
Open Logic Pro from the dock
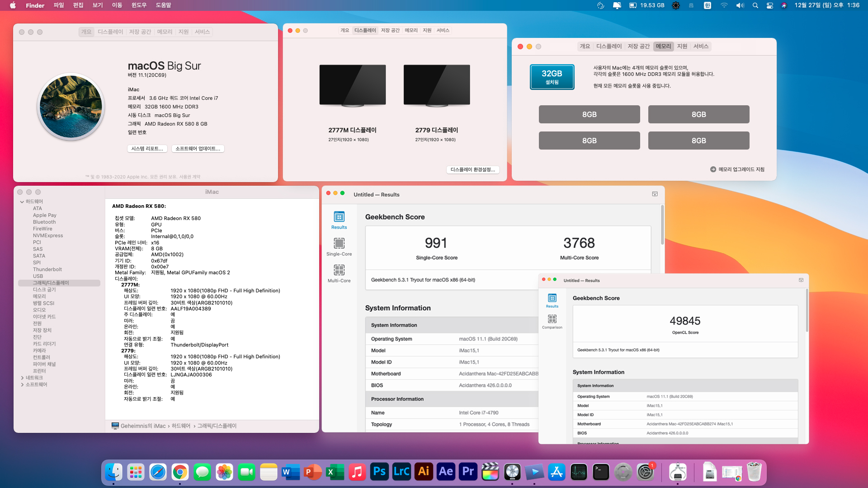[x=512, y=472]
